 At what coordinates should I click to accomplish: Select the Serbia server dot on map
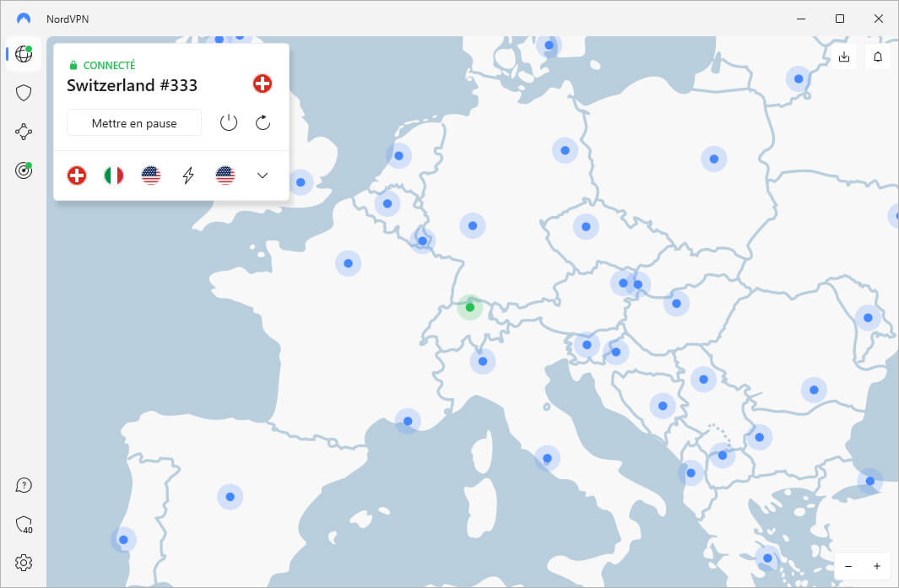click(703, 380)
